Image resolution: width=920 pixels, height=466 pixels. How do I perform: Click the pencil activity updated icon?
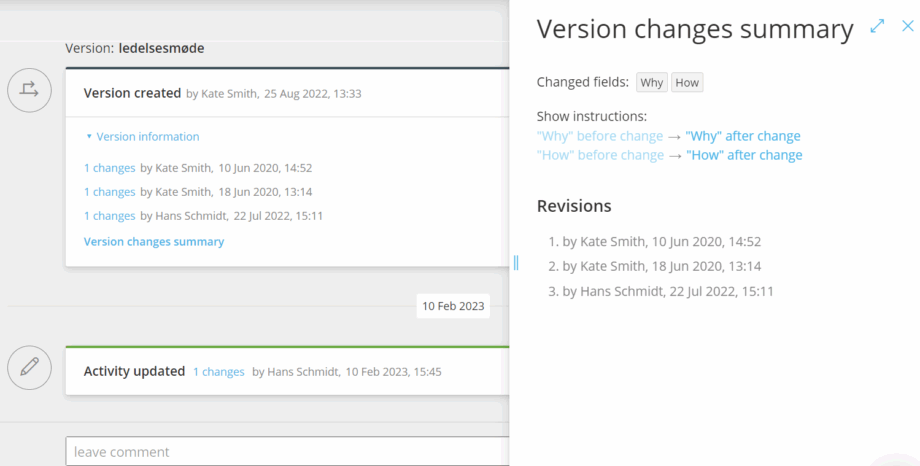pos(30,367)
